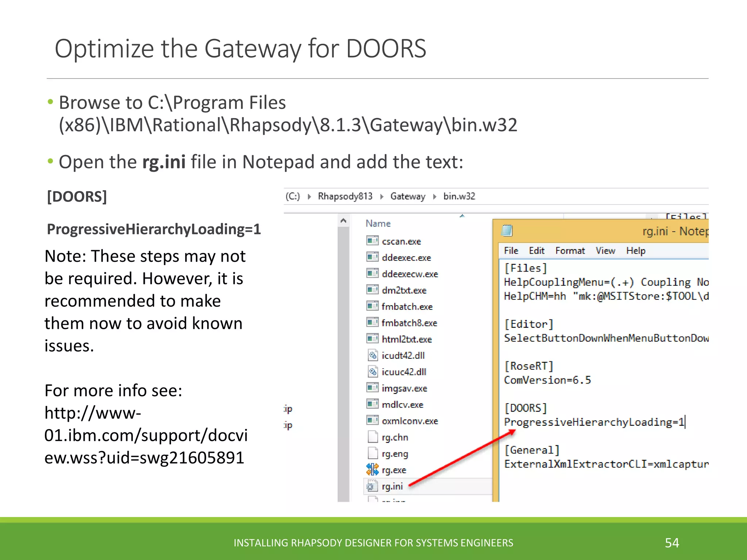This screenshot has width=747, height=560.
Task: Select the rg.chn file name
Action: coord(395,437)
